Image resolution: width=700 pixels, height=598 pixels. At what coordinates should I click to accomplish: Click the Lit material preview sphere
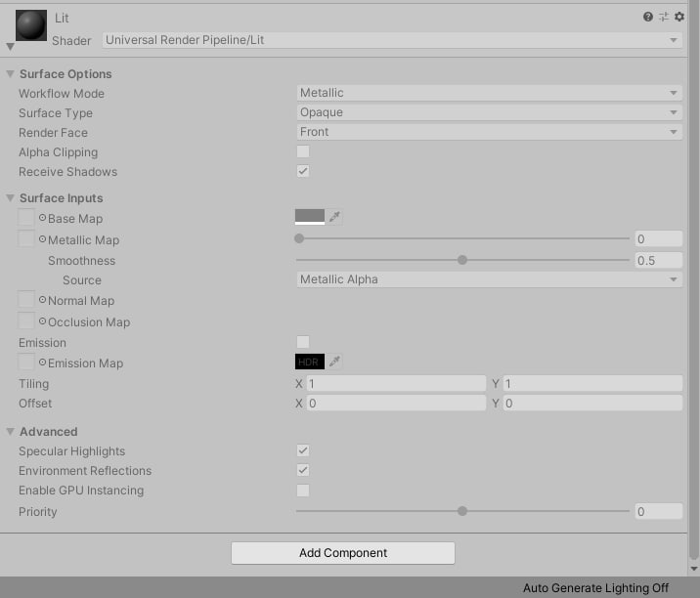coord(31,25)
